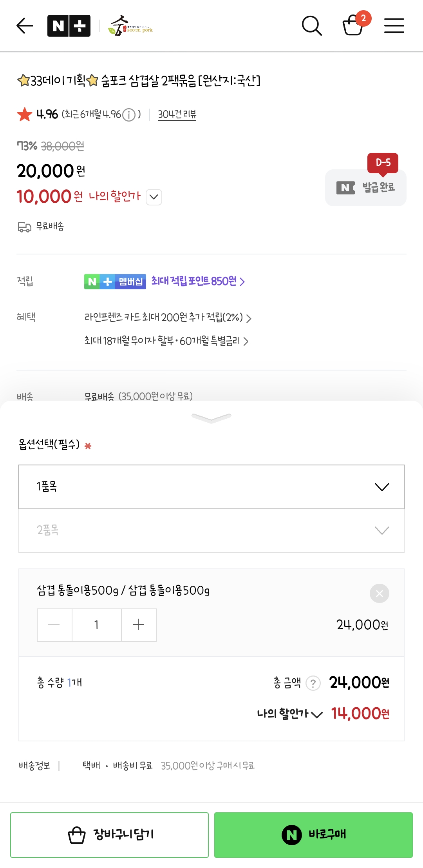Collapse the option sheet handle
Image resolution: width=423 pixels, height=868 pixels.
click(211, 418)
